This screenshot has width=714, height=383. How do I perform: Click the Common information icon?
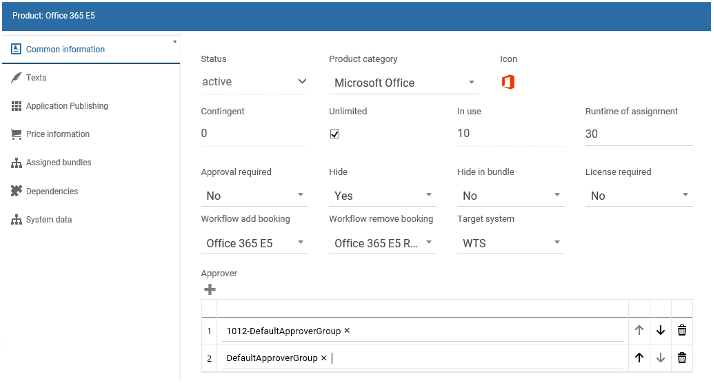click(16, 49)
